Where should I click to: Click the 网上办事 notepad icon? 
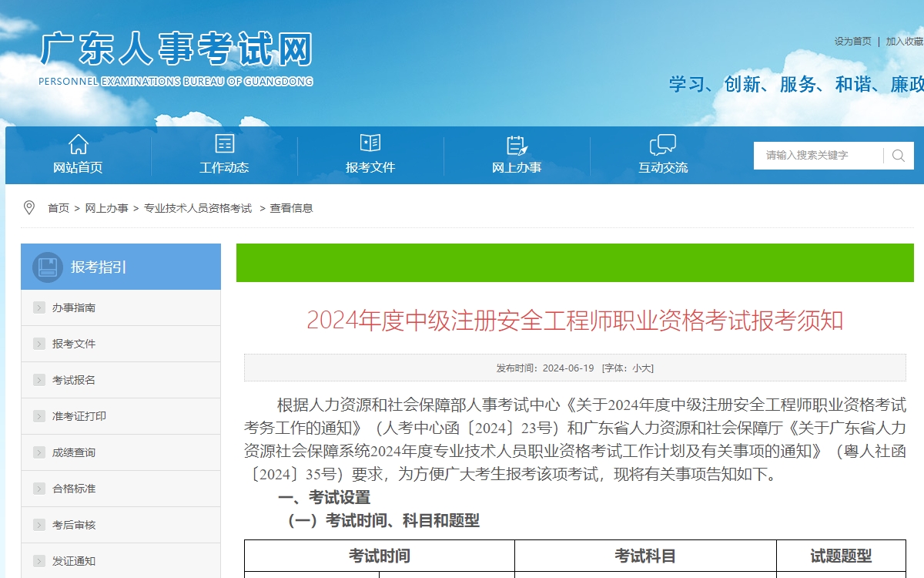click(x=517, y=144)
